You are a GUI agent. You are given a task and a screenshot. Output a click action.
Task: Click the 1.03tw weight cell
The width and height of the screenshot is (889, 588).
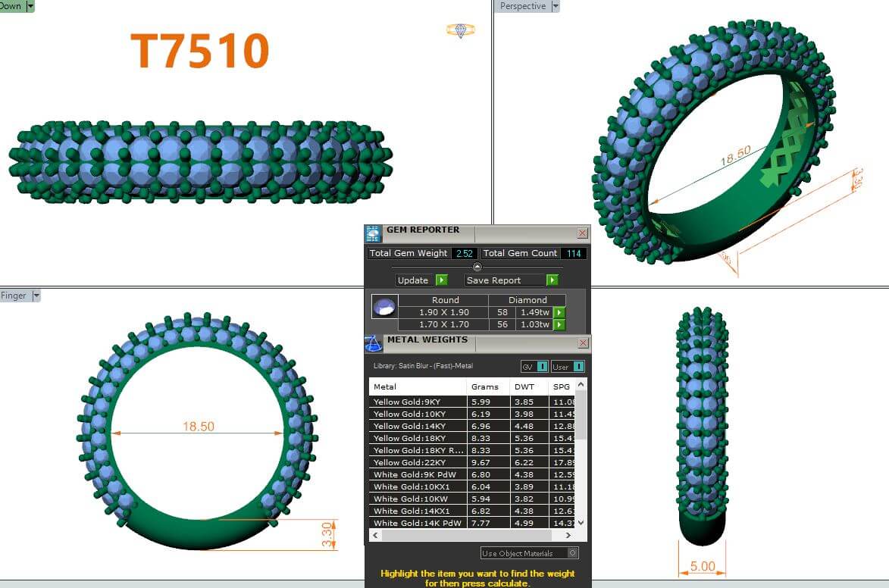click(x=534, y=325)
